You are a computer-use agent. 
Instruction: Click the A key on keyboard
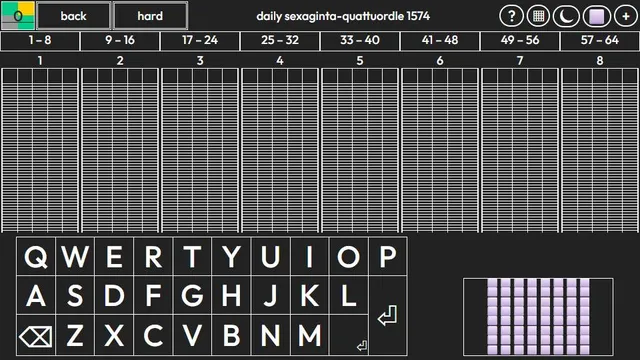[x=36, y=296]
